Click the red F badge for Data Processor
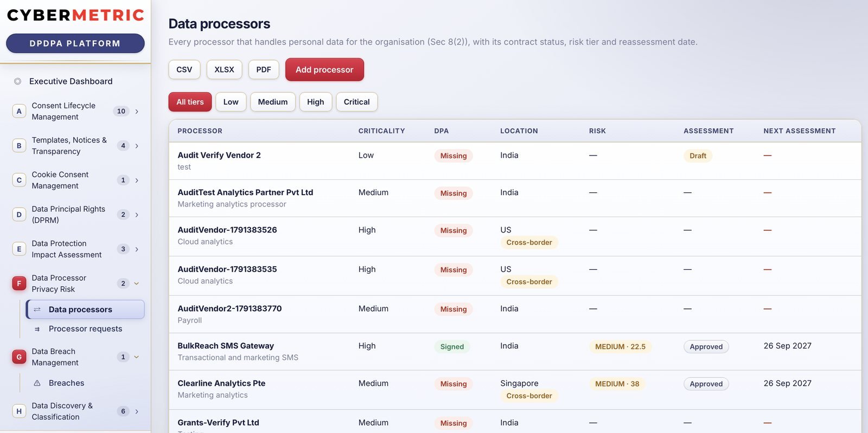868x433 pixels. (19, 283)
